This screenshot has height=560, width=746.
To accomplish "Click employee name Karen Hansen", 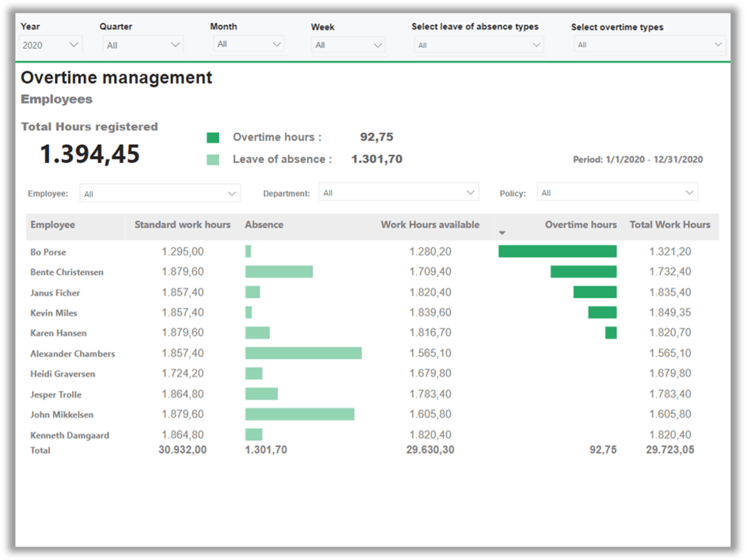I will tap(58, 333).
